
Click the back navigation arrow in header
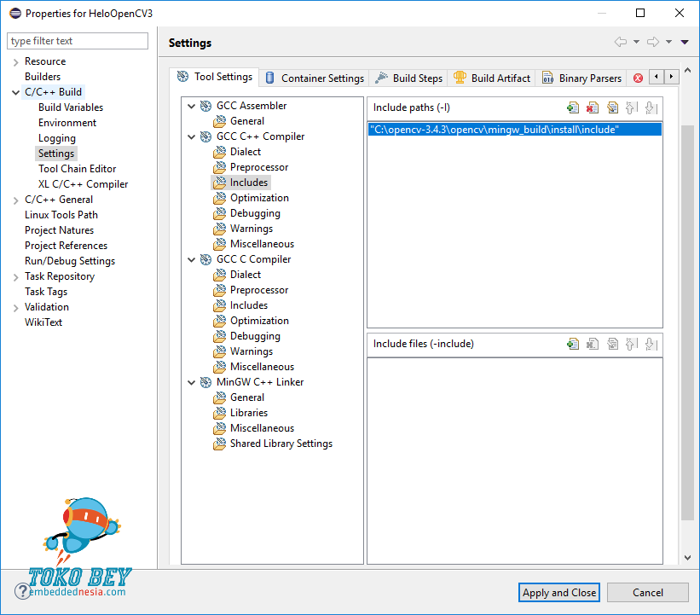coord(620,43)
